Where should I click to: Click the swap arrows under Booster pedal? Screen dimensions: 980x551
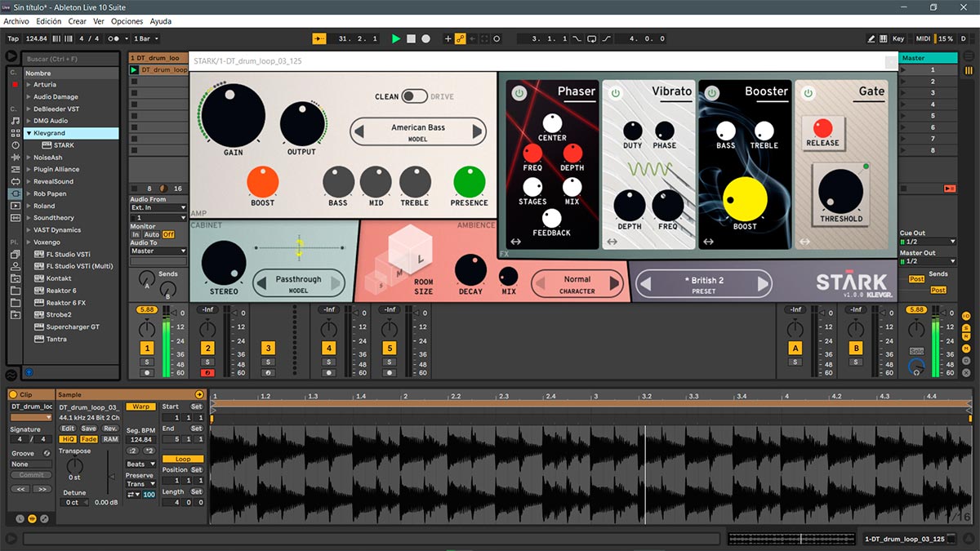click(x=709, y=242)
